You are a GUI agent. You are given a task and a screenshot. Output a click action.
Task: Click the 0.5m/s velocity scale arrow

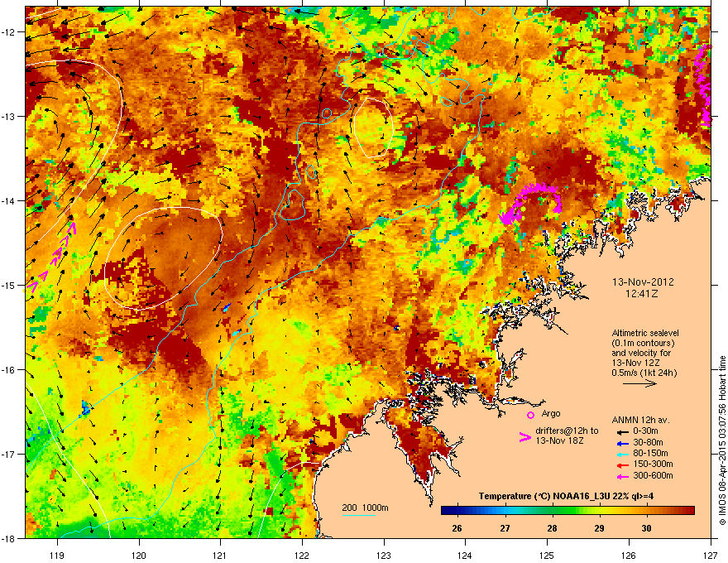click(x=639, y=383)
